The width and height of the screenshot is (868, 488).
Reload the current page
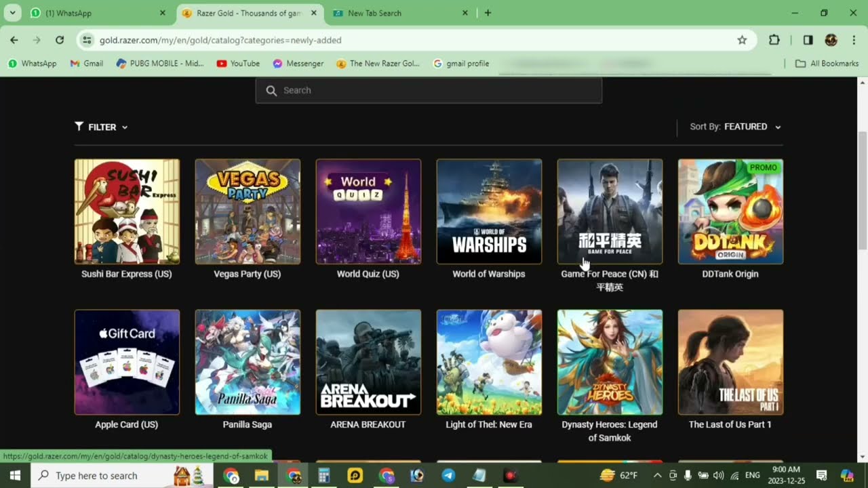coord(60,40)
